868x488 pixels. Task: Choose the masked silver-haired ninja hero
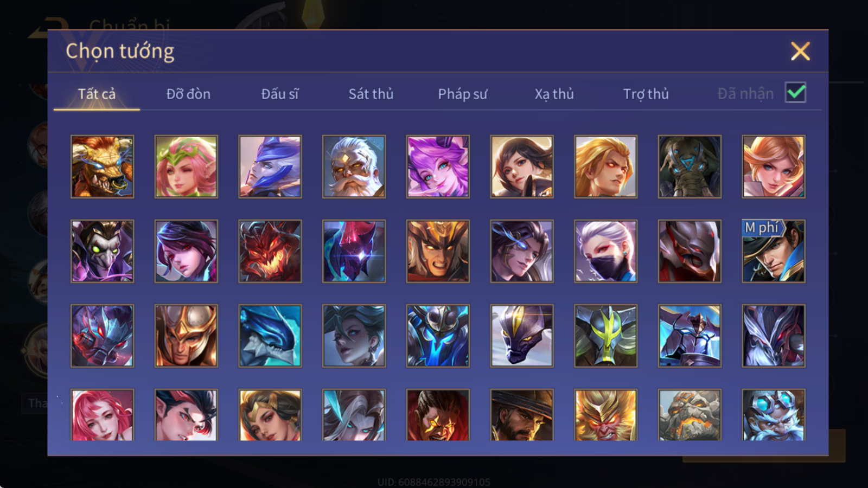[605, 251]
